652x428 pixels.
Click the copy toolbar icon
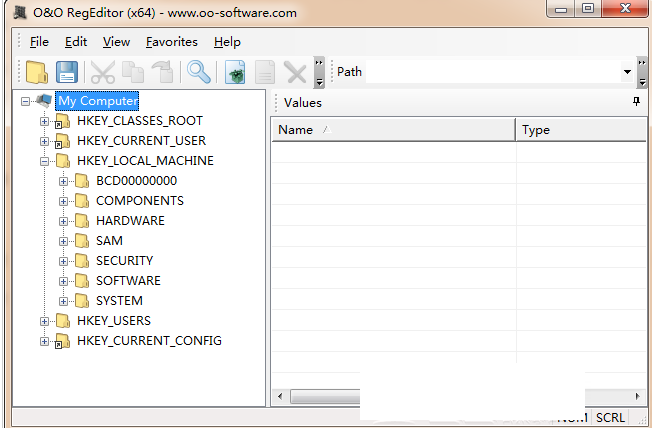pyautogui.click(x=133, y=72)
